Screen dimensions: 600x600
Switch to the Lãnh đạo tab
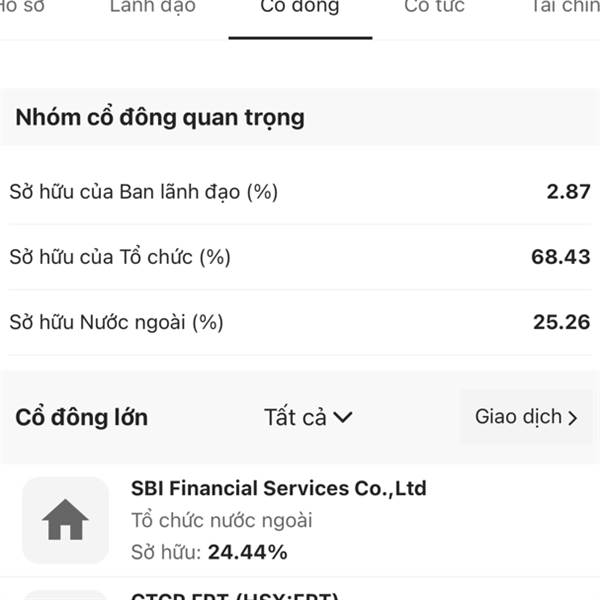[153, 6]
